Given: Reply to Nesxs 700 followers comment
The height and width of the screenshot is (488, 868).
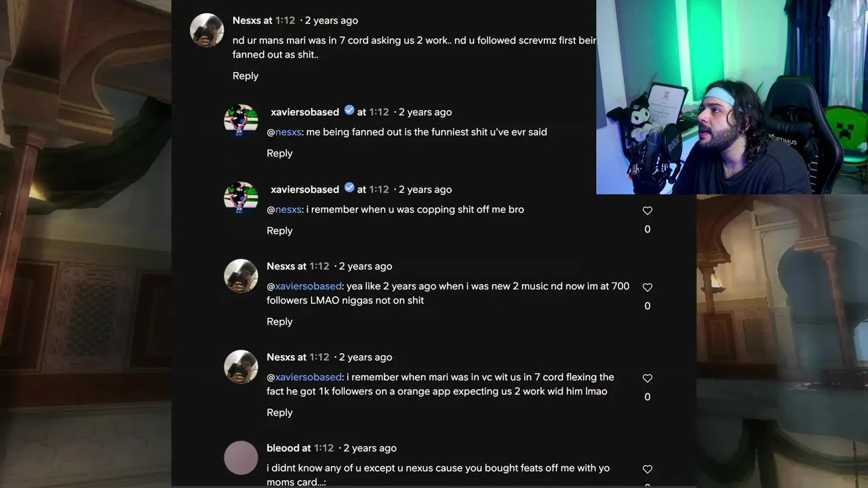Looking at the screenshot, I should [279, 321].
